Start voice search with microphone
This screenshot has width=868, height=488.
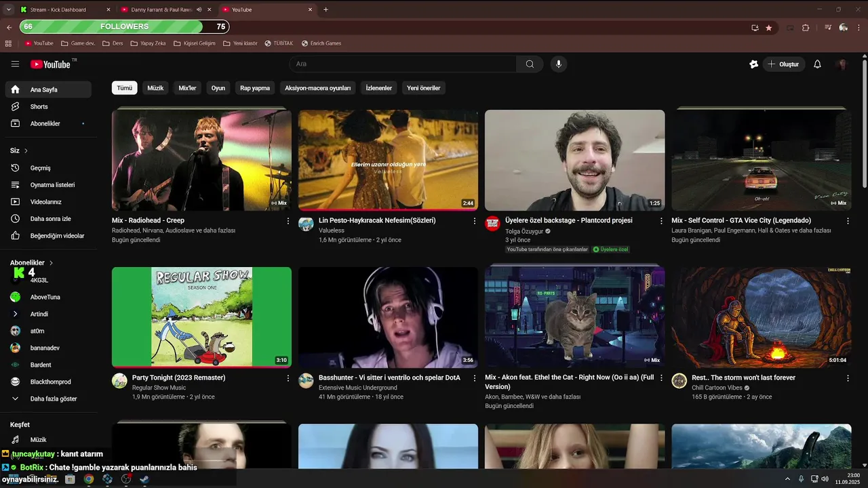click(x=559, y=64)
